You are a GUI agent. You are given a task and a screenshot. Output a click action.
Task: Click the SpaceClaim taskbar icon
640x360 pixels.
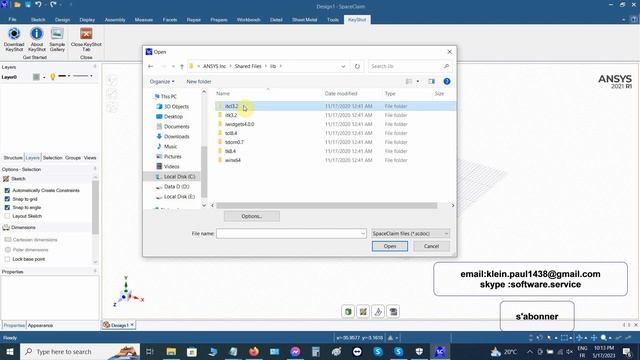tap(440, 351)
